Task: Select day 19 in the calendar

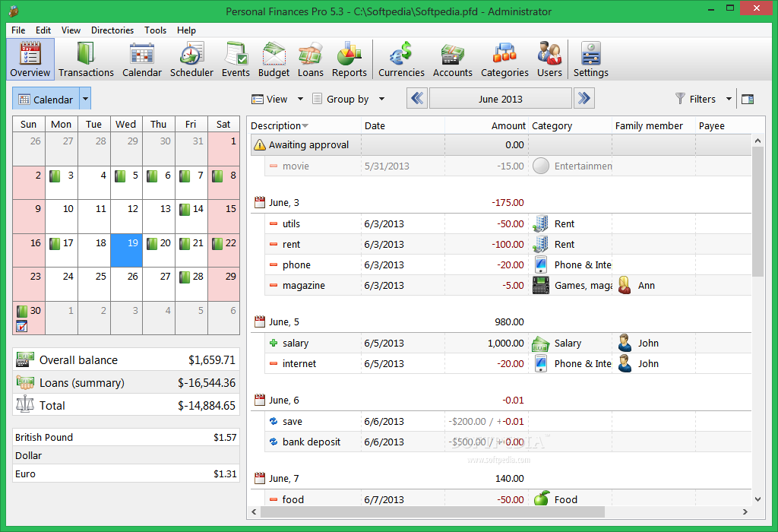Action: 127,250
